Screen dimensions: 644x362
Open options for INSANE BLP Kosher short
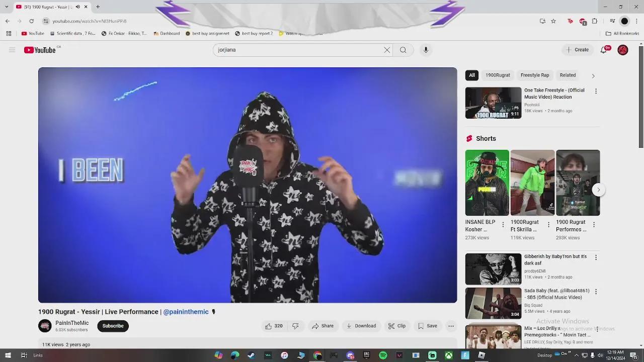(503, 225)
